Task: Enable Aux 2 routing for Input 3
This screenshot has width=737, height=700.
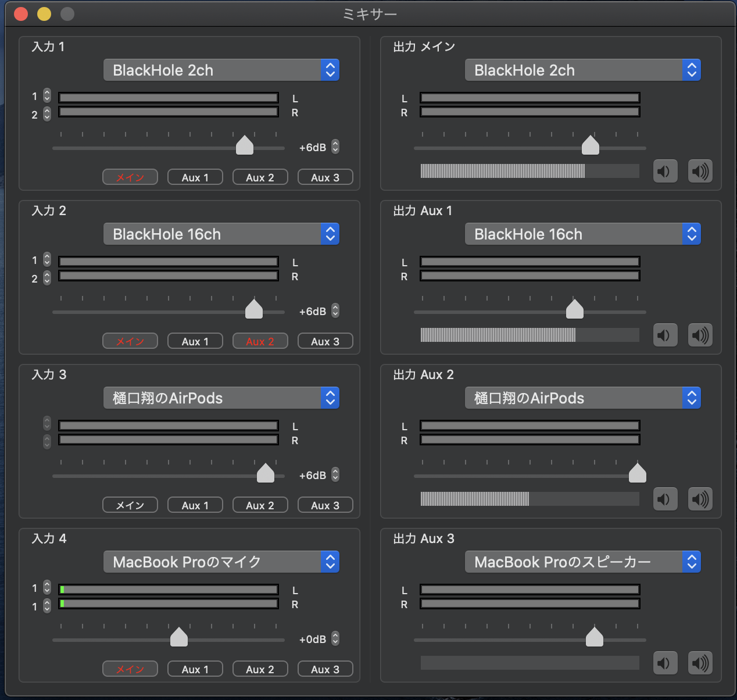Action: click(260, 505)
